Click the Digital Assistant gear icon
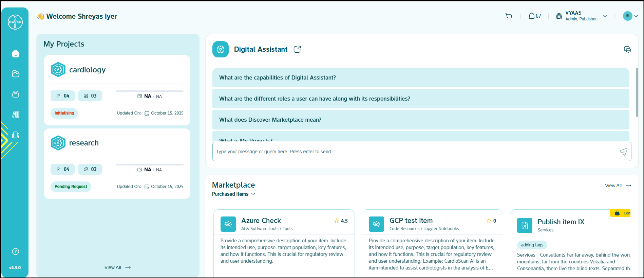The height and width of the screenshot is (278, 644). (221, 49)
